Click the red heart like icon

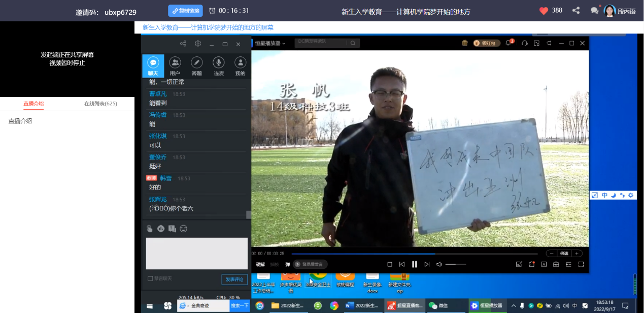pyautogui.click(x=544, y=11)
